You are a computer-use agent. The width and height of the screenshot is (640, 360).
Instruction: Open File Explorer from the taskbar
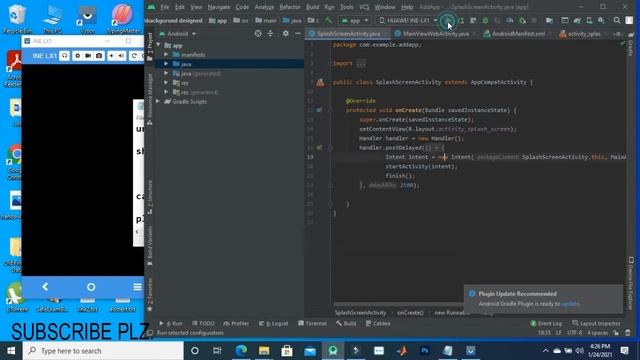[x=264, y=351]
